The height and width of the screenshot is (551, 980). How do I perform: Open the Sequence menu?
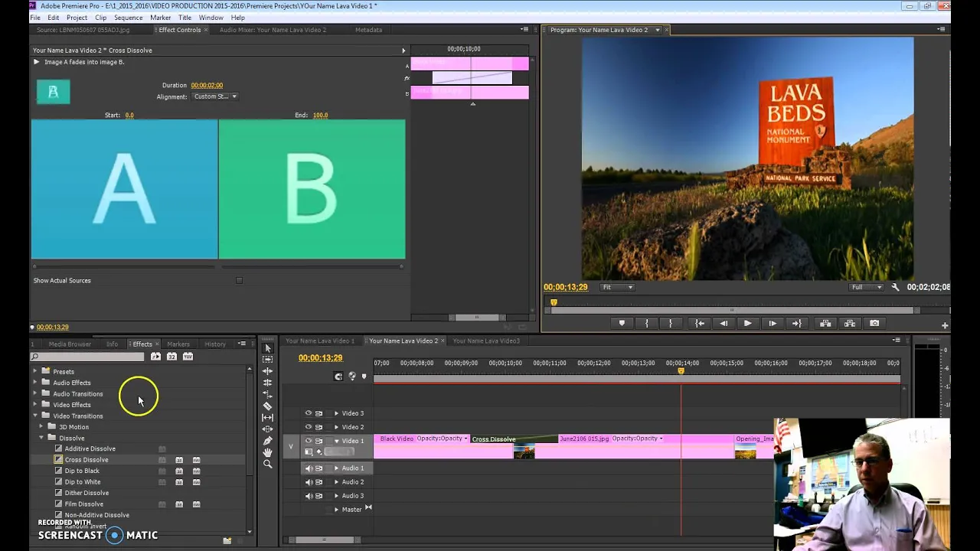pyautogui.click(x=128, y=18)
